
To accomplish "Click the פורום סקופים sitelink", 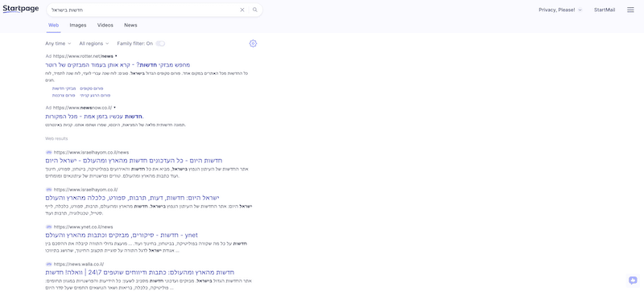I will 92,88.
